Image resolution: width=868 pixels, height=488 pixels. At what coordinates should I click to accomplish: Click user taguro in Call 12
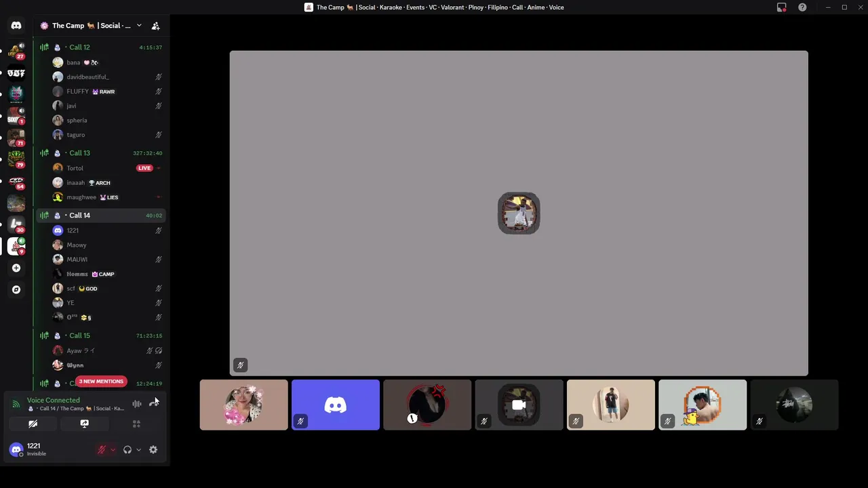75,135
